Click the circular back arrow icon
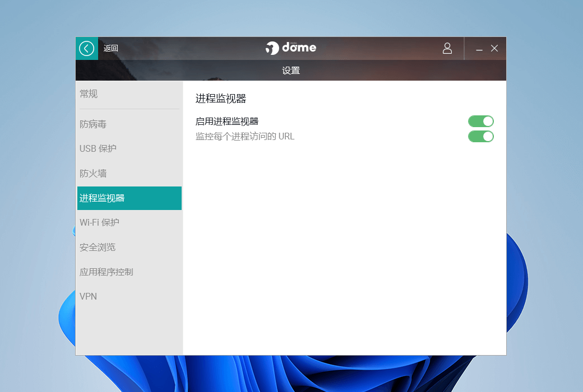 click(86, 49)
